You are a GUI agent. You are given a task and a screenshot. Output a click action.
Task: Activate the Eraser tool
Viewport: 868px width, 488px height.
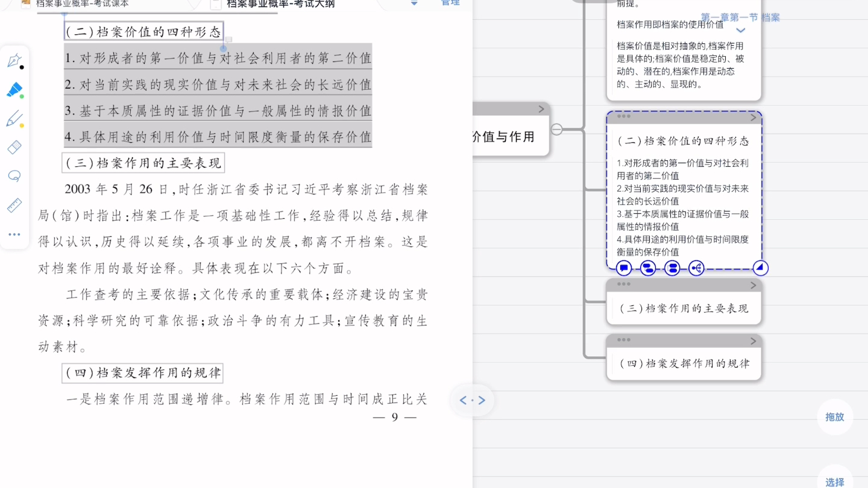point(14,147)
